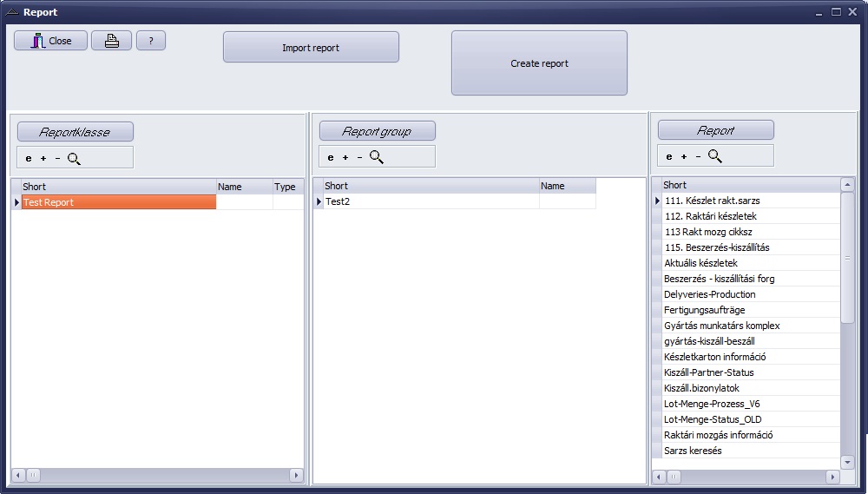Select the Test Report row
This screenshot has width=868, height=494.
118,202
